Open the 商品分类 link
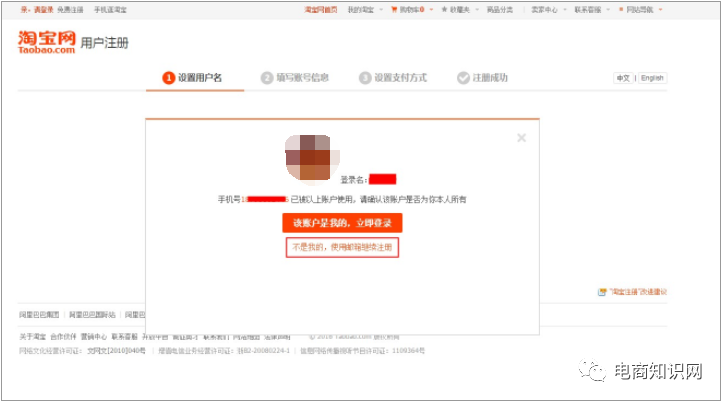This screenshot has height=403, width=726. pos(500,10)
